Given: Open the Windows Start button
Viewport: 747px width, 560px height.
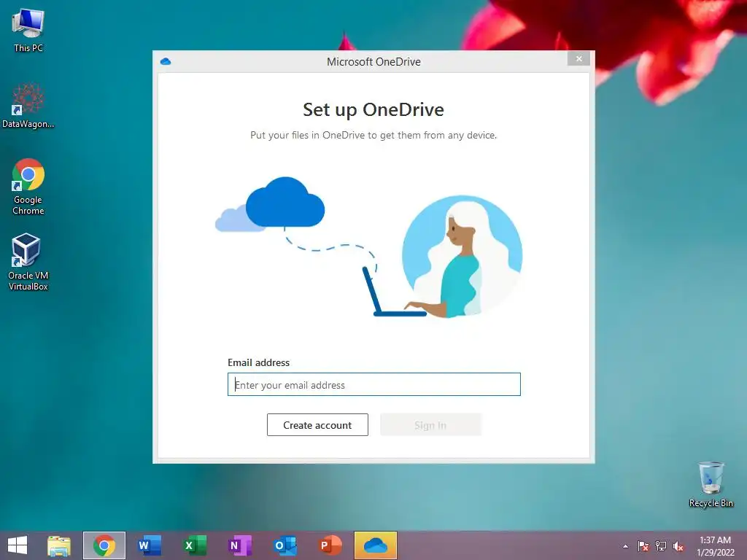Looking at the screenshot, I should 18,545.
